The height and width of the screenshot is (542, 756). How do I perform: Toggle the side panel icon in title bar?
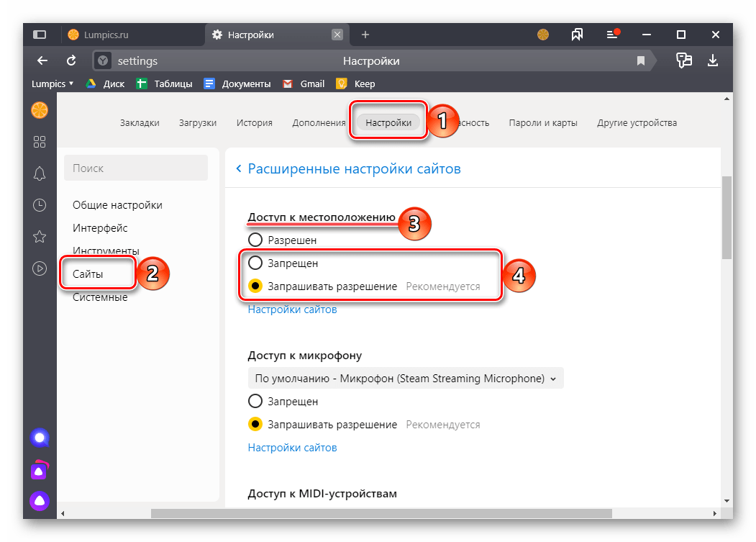40,35
